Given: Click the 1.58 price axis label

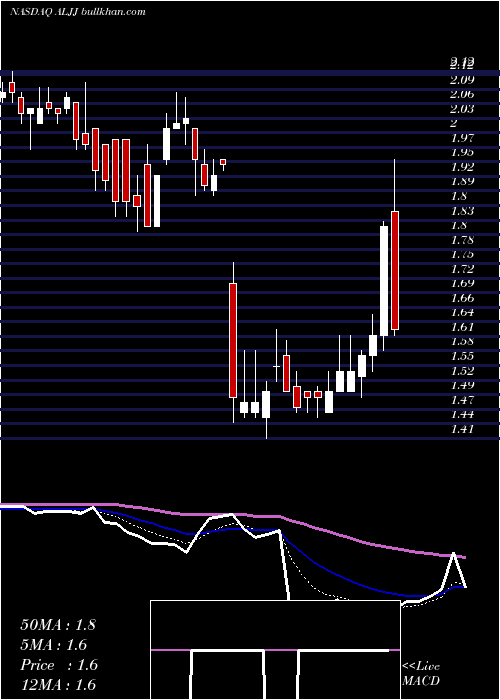Looking at the screenshot, I should [462, 342].
